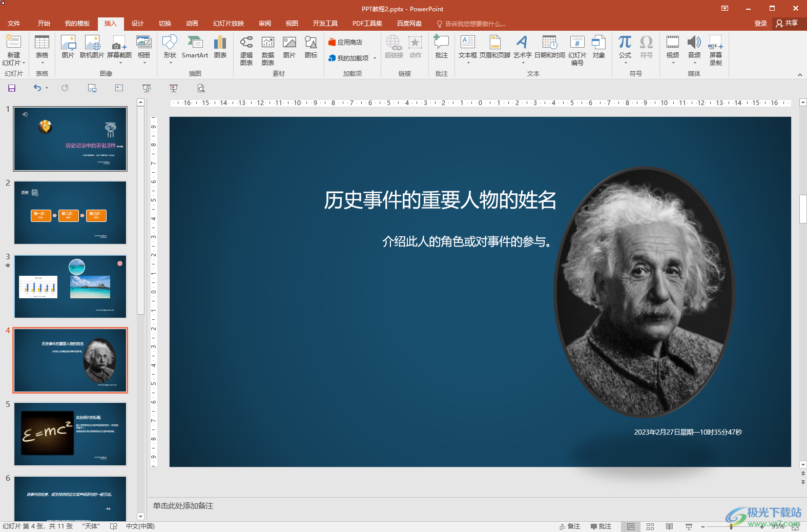The image size is (807, 532).
Task: Insert Audio (音频) media
Action: coord(694,50)
